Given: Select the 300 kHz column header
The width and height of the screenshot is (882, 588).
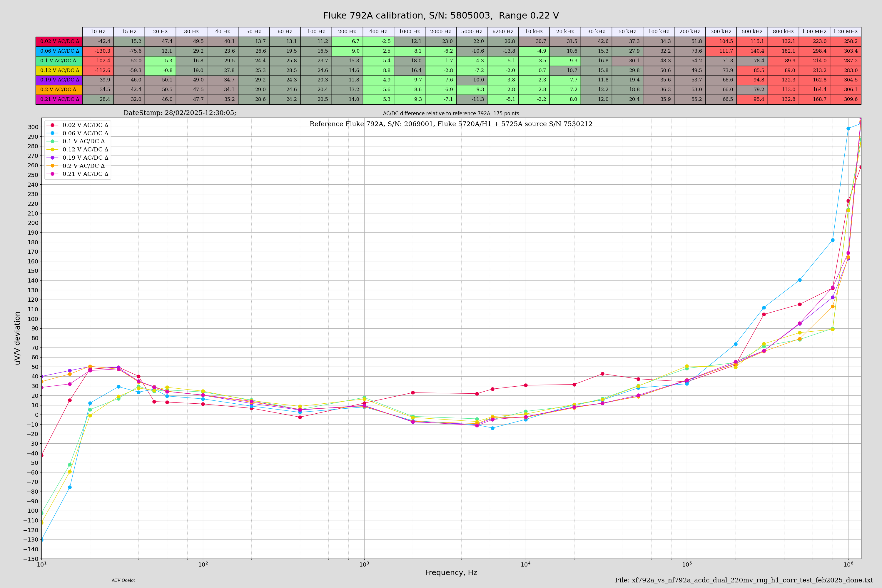Looking at the screenshot, I should click(721, 32).
